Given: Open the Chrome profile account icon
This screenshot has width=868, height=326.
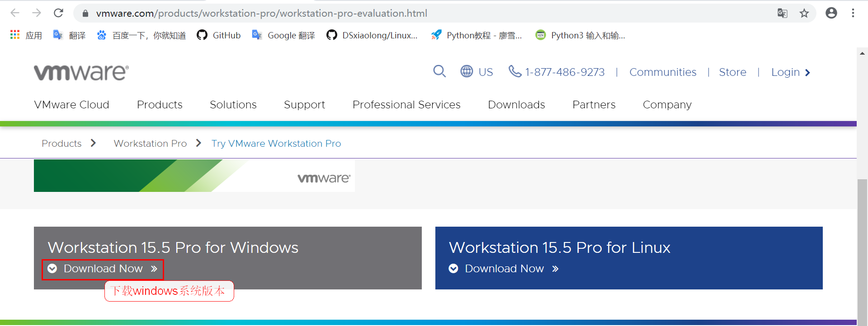Looking at the screenshot, I should pyautogui.click(x=831, y=13).
